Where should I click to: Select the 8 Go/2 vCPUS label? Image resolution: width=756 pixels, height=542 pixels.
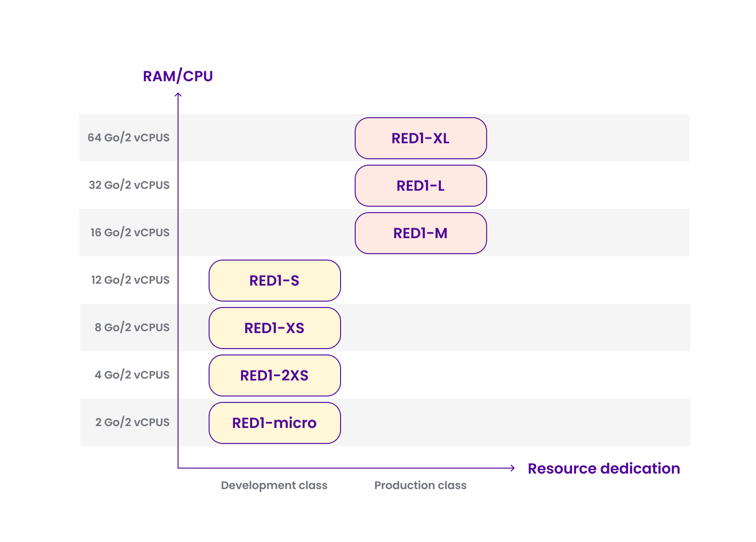pos(132,328)
